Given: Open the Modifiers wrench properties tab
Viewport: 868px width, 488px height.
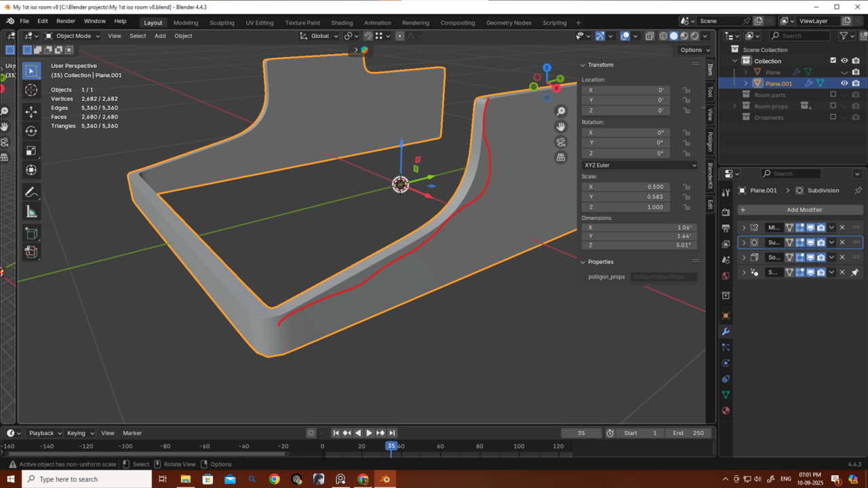Looking at the screenshot, I should tap(726, 331).
